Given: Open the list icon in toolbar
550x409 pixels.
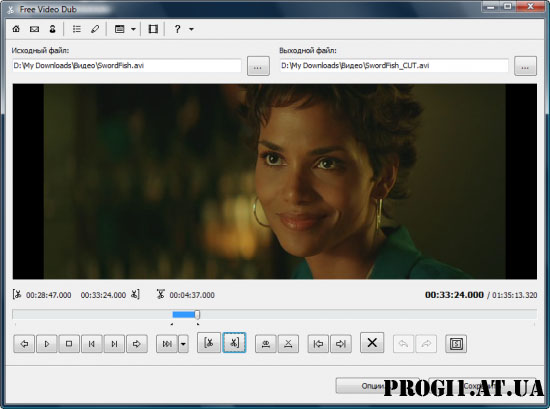Looking at the screenshot, I should tap(76, 29).
